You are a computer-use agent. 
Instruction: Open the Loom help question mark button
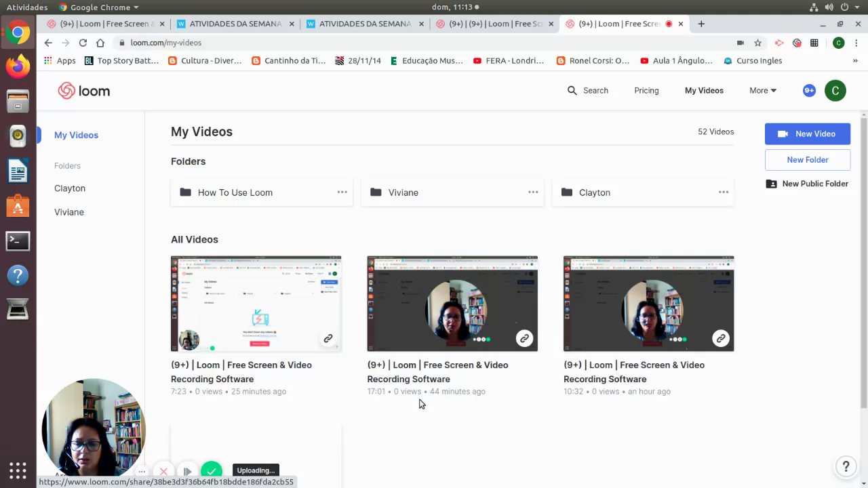point(846,466)
